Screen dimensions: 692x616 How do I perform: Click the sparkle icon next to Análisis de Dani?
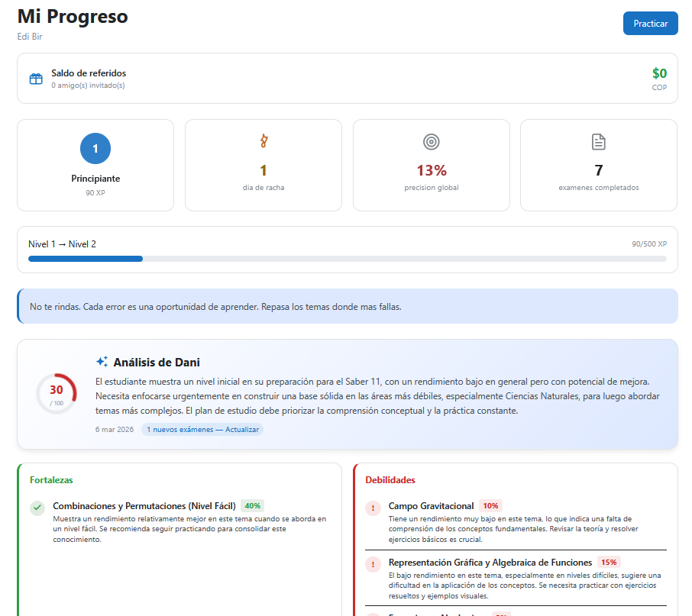(x=102, y=362)
